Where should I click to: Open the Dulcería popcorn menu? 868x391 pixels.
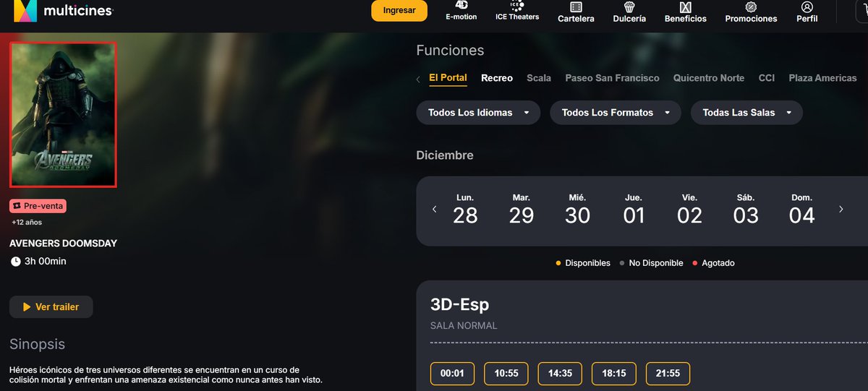[629, 12]
